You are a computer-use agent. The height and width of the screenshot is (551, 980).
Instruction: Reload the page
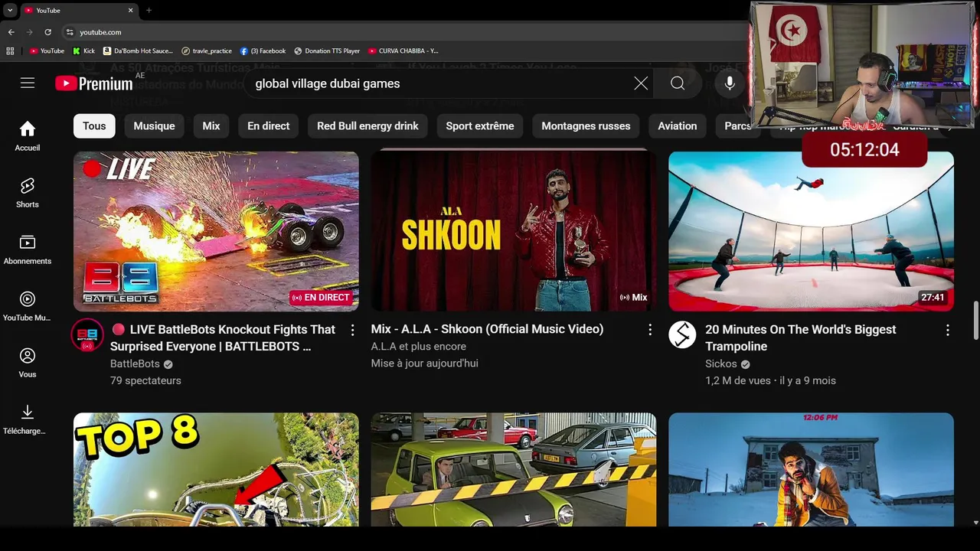click(x=47, y=32)
